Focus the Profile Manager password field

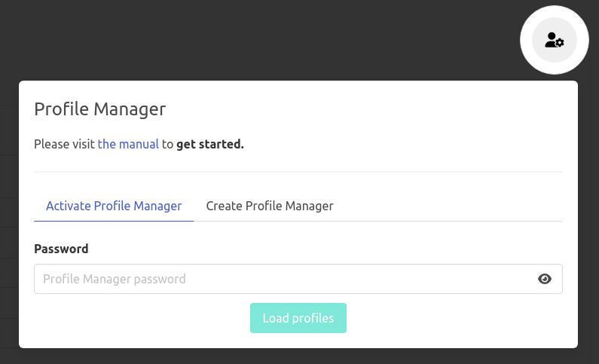tap(279, 279)
